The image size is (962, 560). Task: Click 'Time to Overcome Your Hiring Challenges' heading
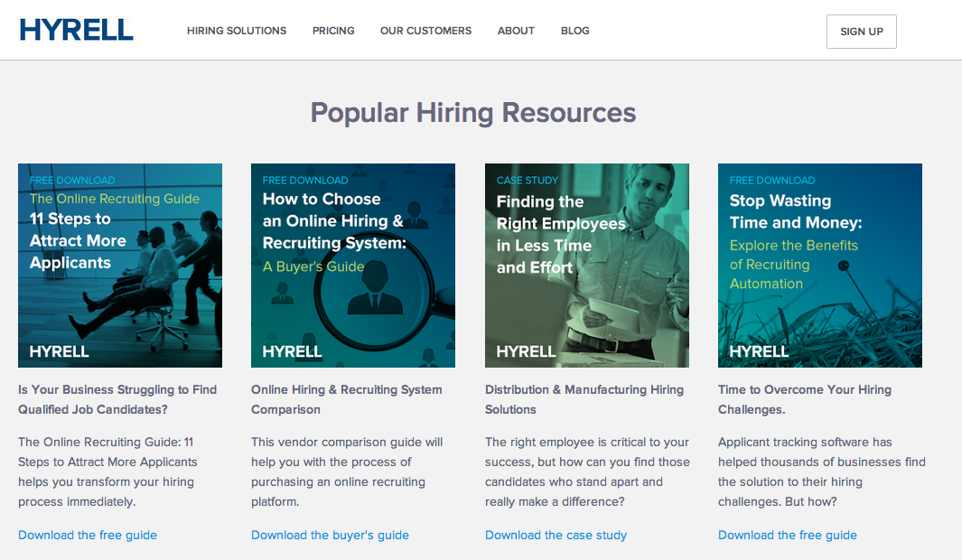(805, 399)
